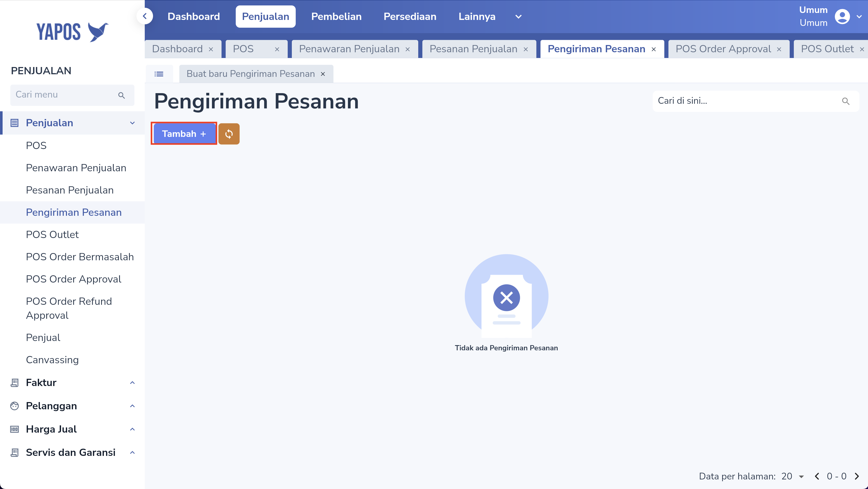The height and width of the screenshot is (489, 868).
Task: Close the Pesanan Penjualan tab
Action: tap(525, 49)
